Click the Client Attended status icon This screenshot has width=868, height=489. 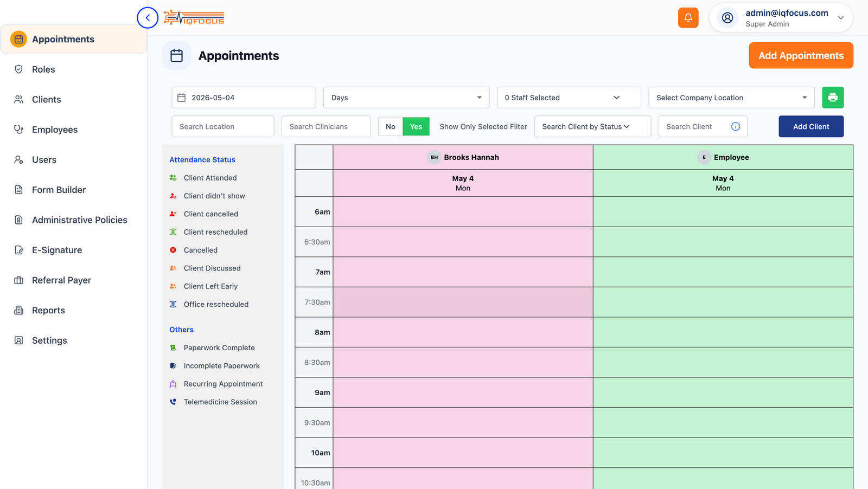coord(173,178)
